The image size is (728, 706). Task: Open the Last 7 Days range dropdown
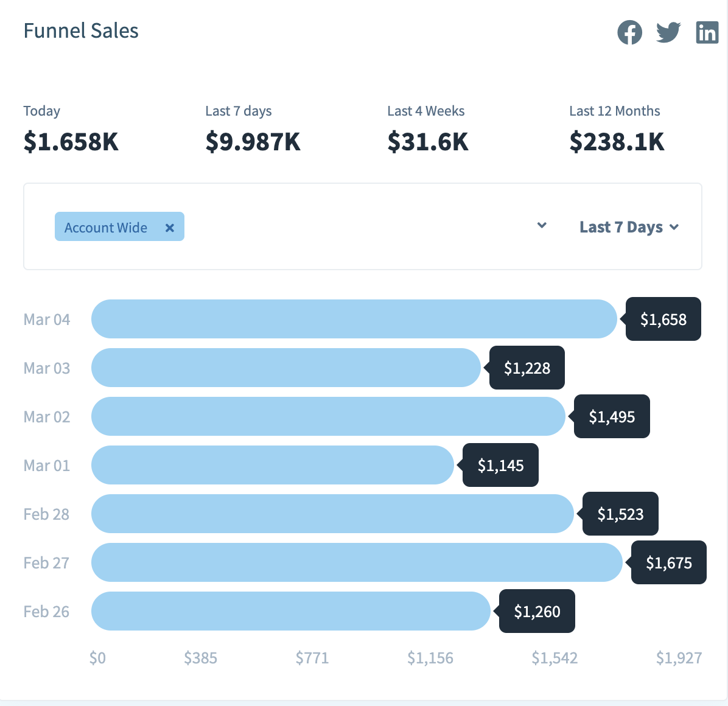tap(629, 227)
